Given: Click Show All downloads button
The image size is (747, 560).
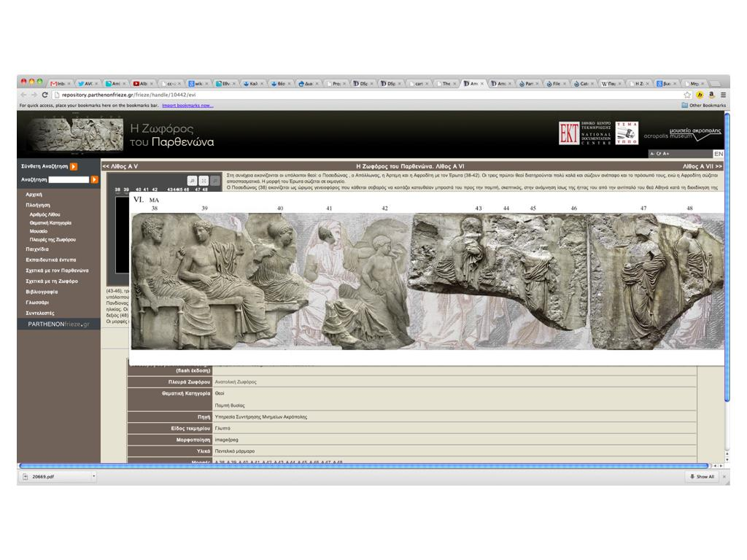Looking at the screenshot, I should click(703, 477).
